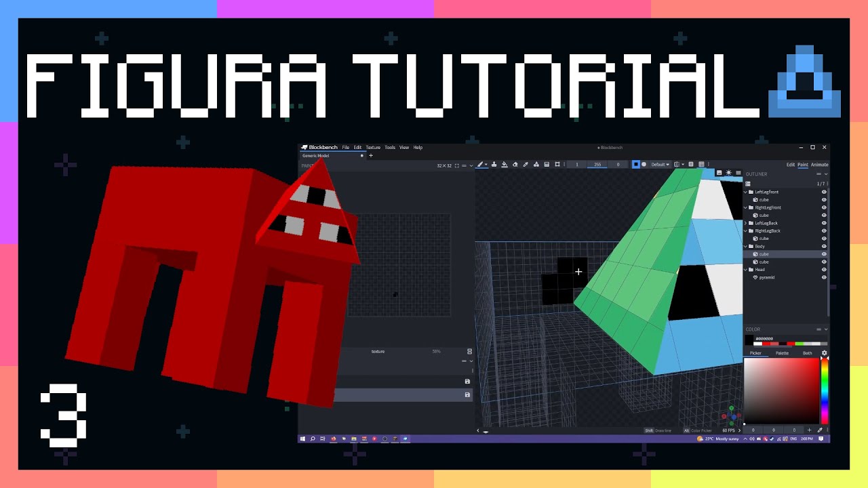The image size is (868, 488).
Task: Hide the LeftLegBack group
Action: coord(824,223)
